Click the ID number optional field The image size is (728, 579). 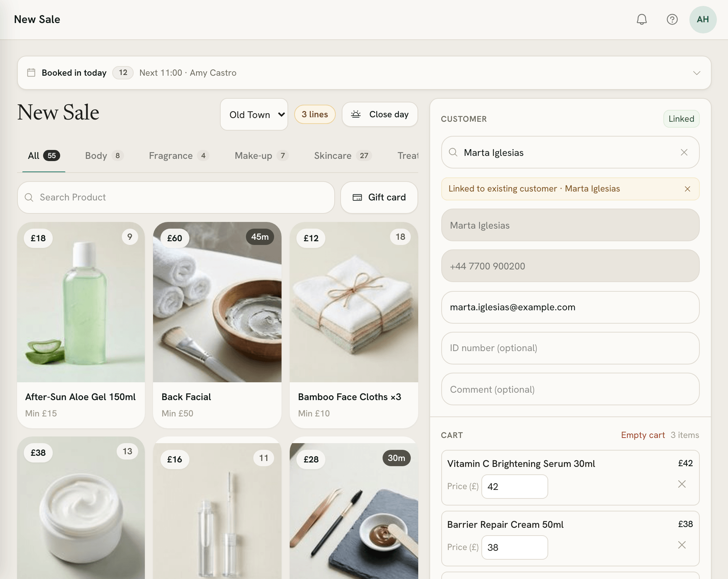571,348
